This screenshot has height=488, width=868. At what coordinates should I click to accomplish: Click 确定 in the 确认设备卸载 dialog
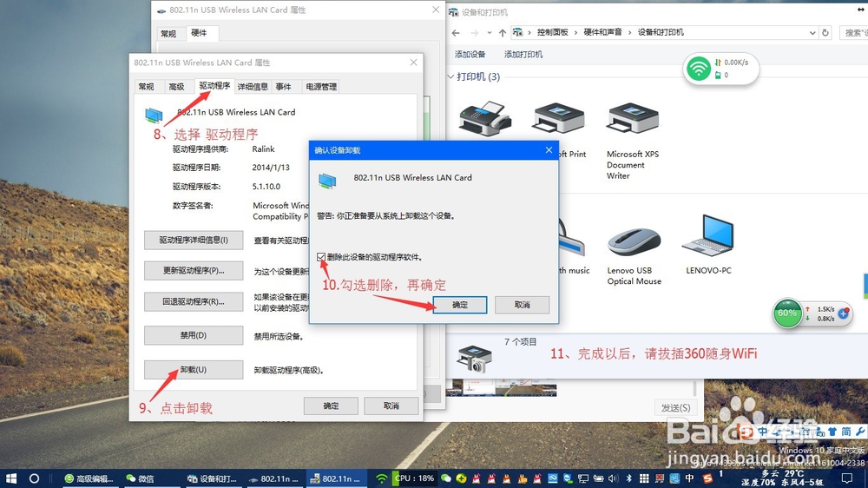[x=459, y=305]
